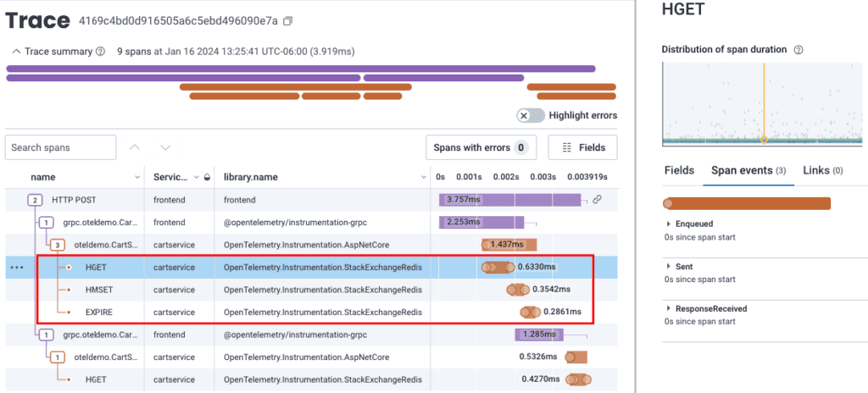This screenshot has width=868, height=393.
Task: Open the three-dots menu on HGET row
Action: click(x=17, y=267)
